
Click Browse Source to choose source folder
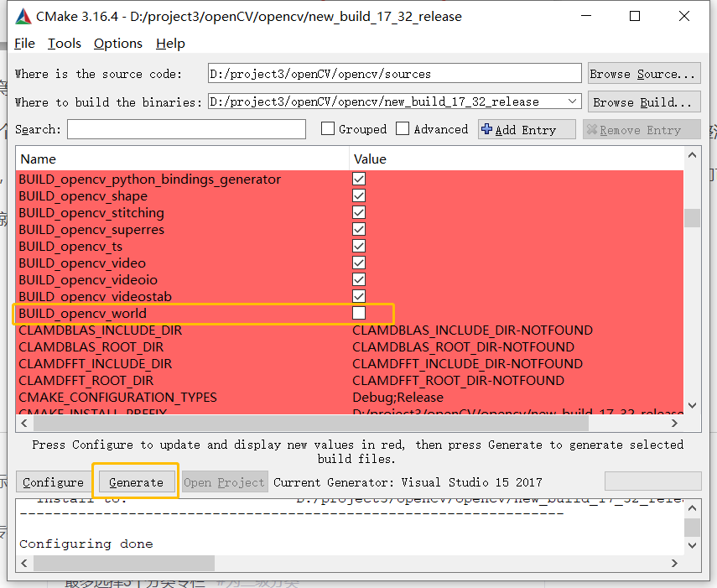tap(643, 73)
